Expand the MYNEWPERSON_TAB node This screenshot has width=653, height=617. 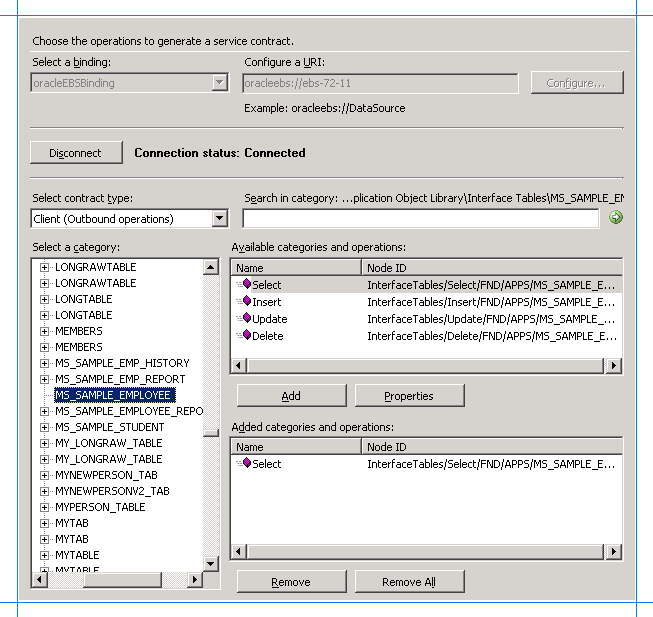pyautogui.click(x=44, y=475)
